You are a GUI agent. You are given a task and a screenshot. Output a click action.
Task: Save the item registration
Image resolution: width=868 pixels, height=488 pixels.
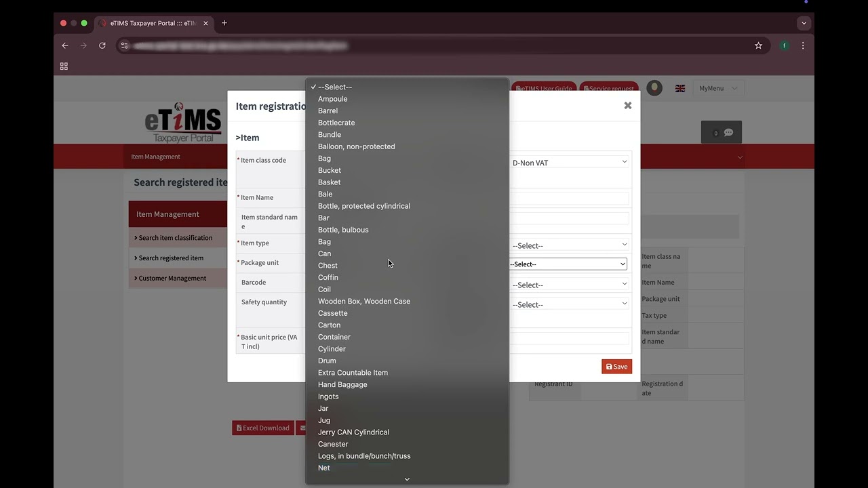click(616, 367)
